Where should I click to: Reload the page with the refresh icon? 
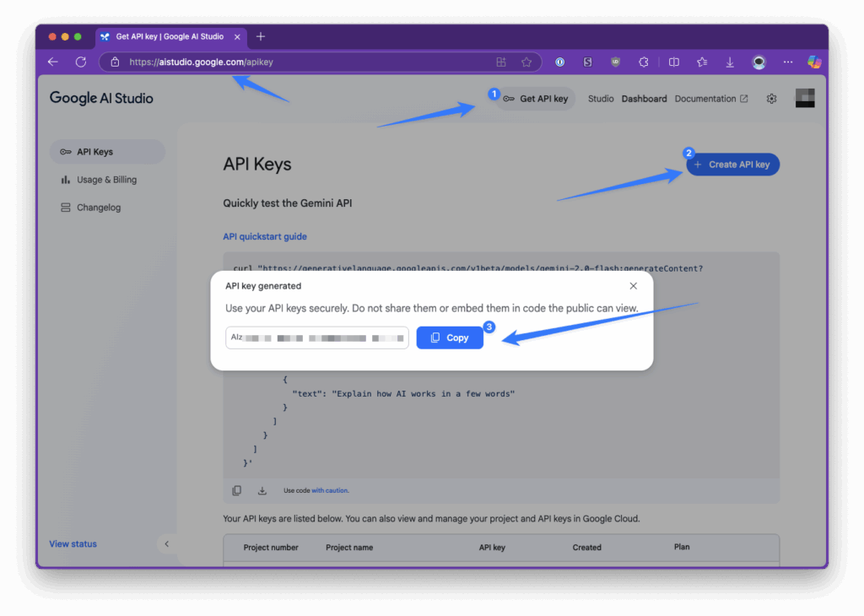pyautogui.click(x=81, y=62)
